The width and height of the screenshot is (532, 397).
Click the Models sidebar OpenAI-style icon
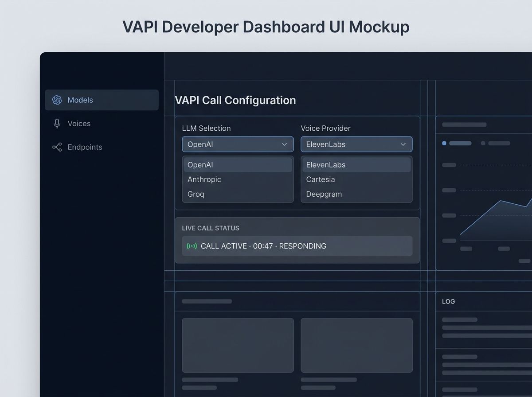tap(57, 100)
